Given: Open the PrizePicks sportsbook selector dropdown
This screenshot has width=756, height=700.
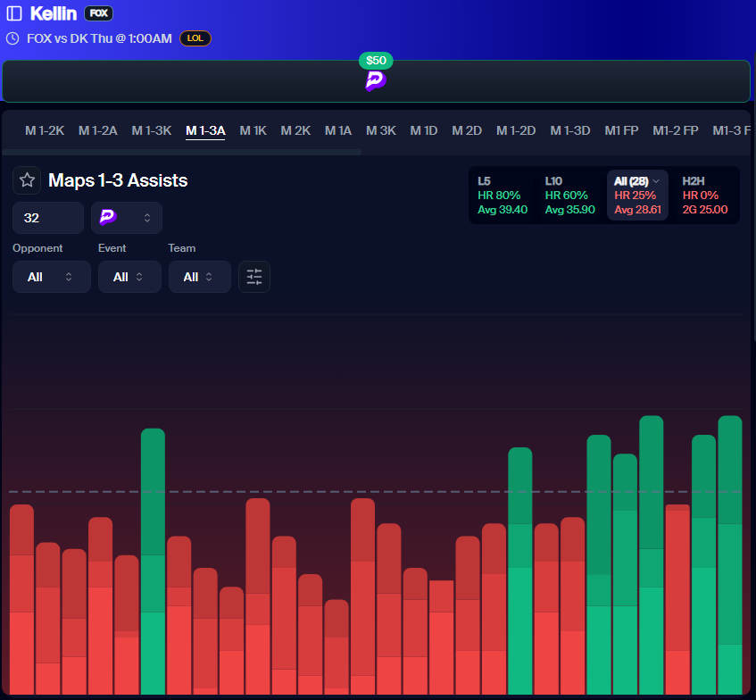Looking at the screenshot, I should coord(127,218).
